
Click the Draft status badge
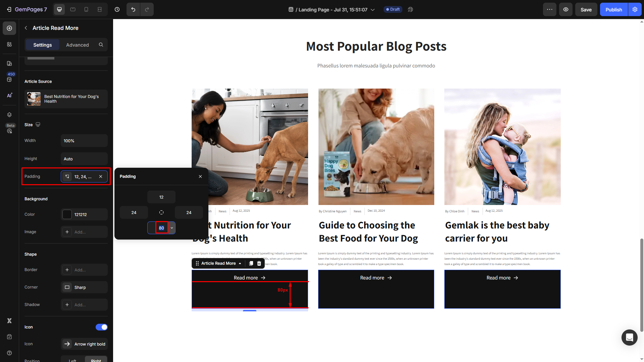393,9
